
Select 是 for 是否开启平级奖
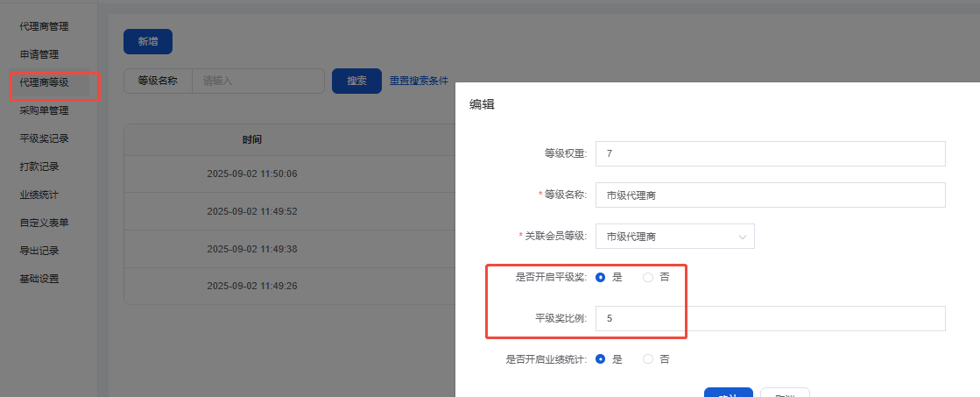point(601,277)
